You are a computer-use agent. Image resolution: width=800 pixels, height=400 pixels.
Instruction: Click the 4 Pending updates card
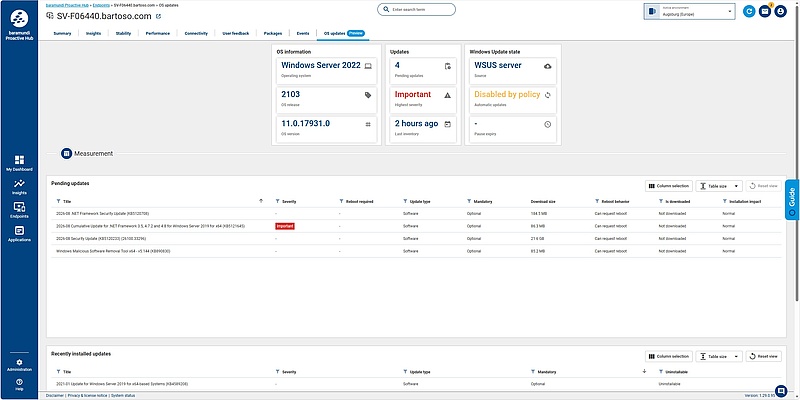(x=423, y=71)
